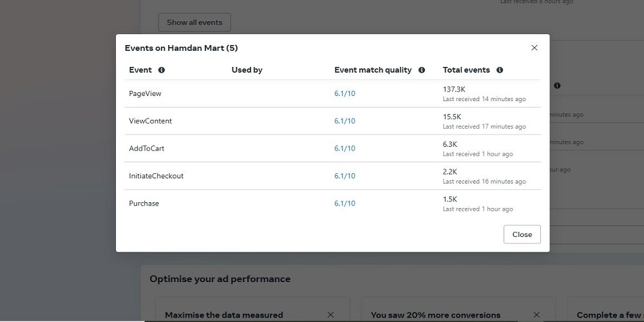
Task: Click the info icon behind the dialog's right edge
Action: (557, 86)
